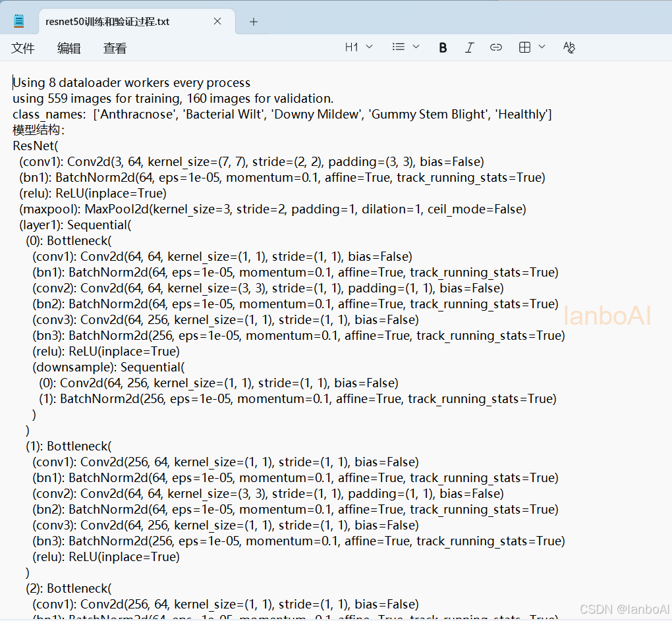Click the '(layer1): Sequential(' line
Screen dimensions: 672x621
75,225
